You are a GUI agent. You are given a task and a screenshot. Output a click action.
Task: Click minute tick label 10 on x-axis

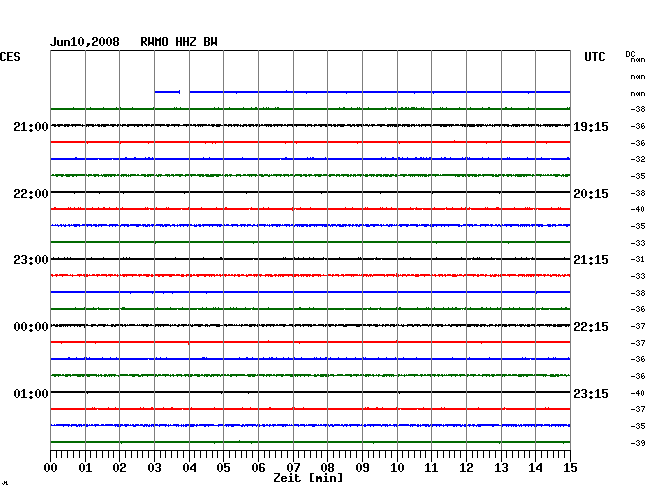coord(397,467)
